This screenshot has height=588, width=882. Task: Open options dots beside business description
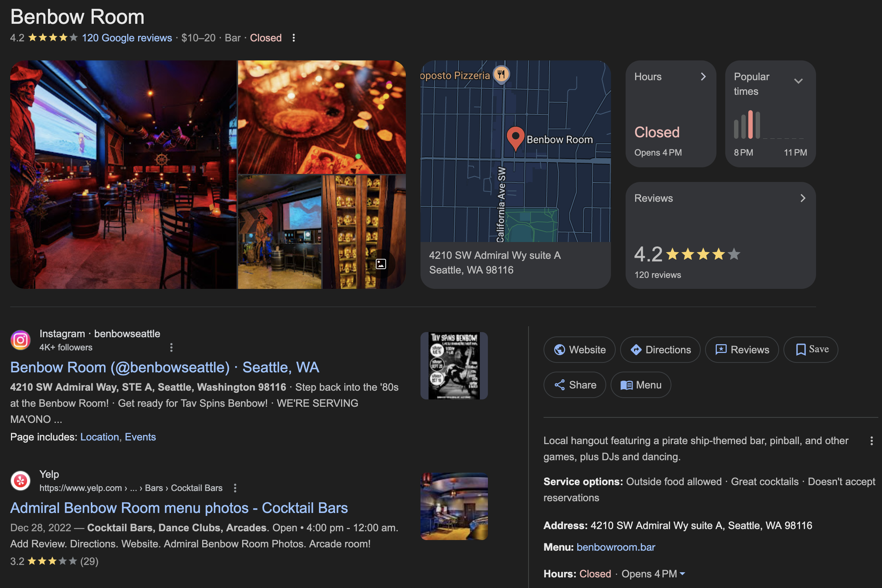click(871, 440)
